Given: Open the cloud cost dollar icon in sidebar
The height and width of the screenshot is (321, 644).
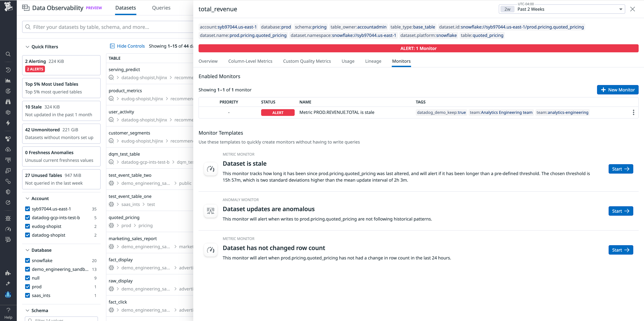Looking at the screenshot, I should (8, 149).
